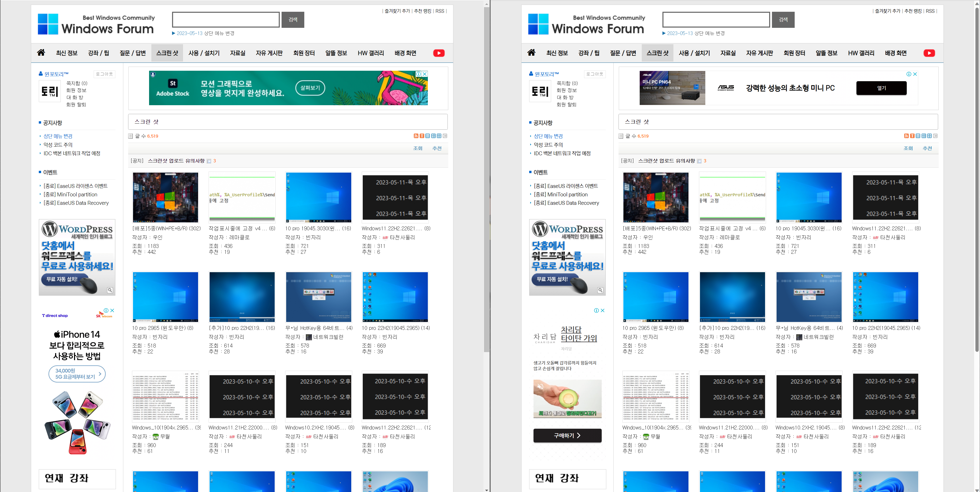
Task: Click 검색 search button in right window
Action: [783, 20]
